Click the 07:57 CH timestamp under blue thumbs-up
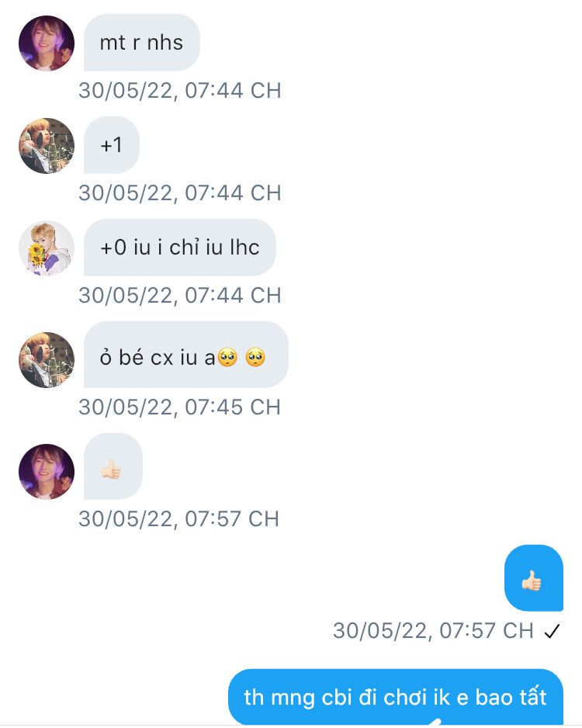Screen dimensions: 582x728 tap(434, 631)
